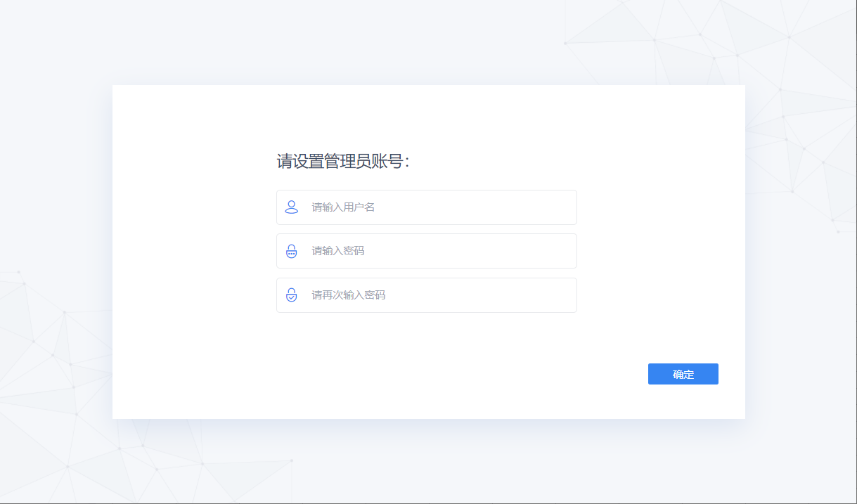
Task: Focus the 请输入用户名 username input
Action: coord(427,207)
